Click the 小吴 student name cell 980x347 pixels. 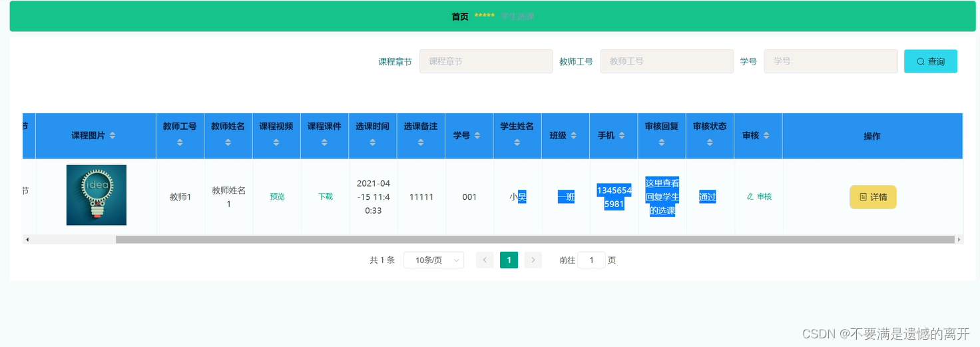coord(518,197)
